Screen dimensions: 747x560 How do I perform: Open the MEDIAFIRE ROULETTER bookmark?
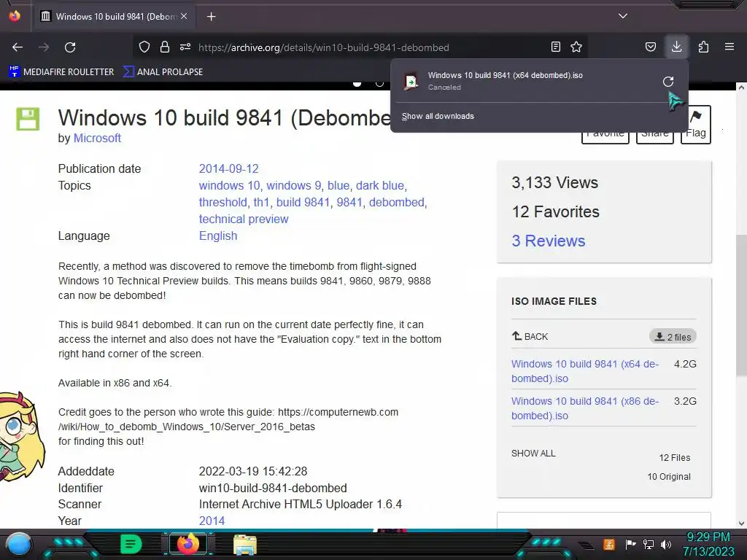coord(61,72)
